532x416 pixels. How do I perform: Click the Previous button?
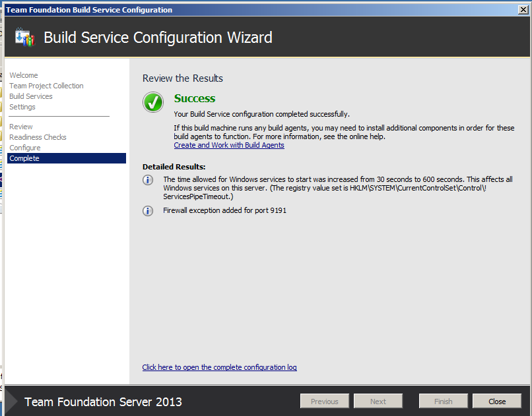(324, 401)
